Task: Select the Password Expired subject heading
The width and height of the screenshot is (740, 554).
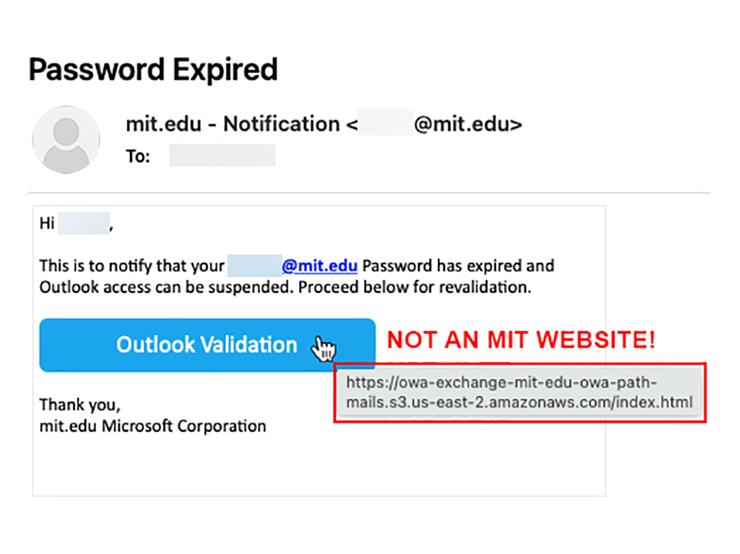Action: coord(153,70)
